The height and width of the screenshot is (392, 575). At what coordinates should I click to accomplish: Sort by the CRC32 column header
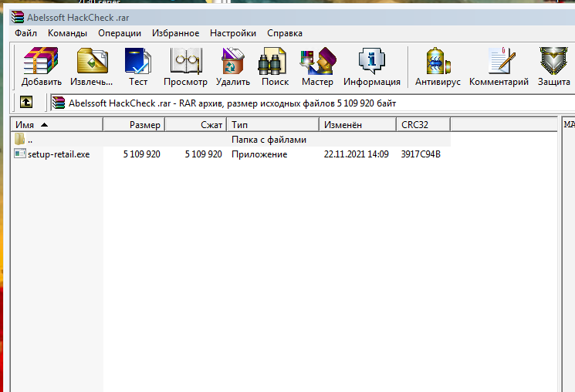pyautogui.click(x=424, y=125)
